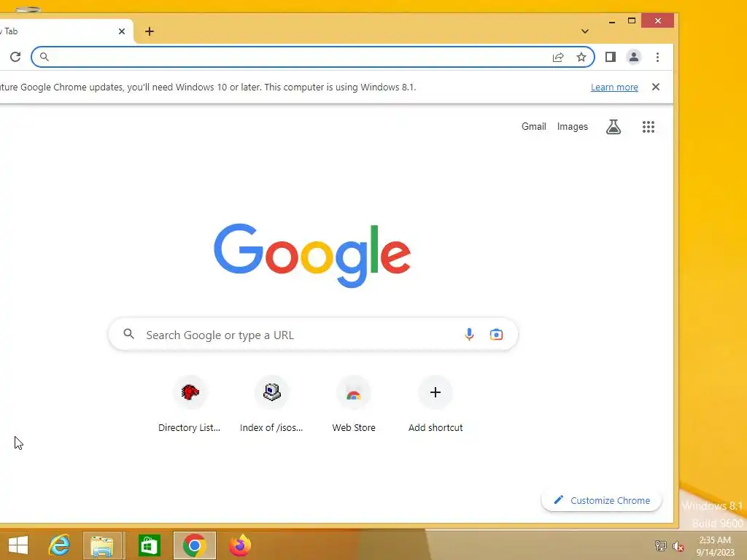
Task: Open the Google apps grid
Action: [x=649, y=127]
